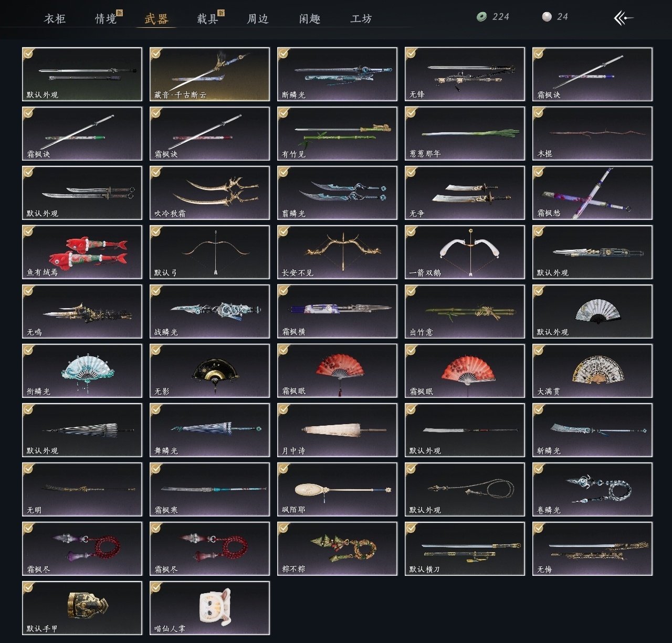Pick the 无影 black fan skin

click(x=209, y=371)
